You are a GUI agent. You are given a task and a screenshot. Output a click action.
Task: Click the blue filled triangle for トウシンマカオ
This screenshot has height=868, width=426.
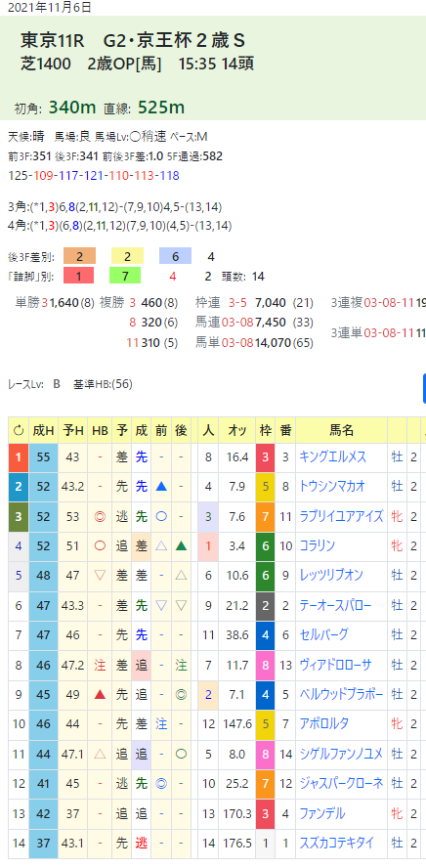pos(161,487)
